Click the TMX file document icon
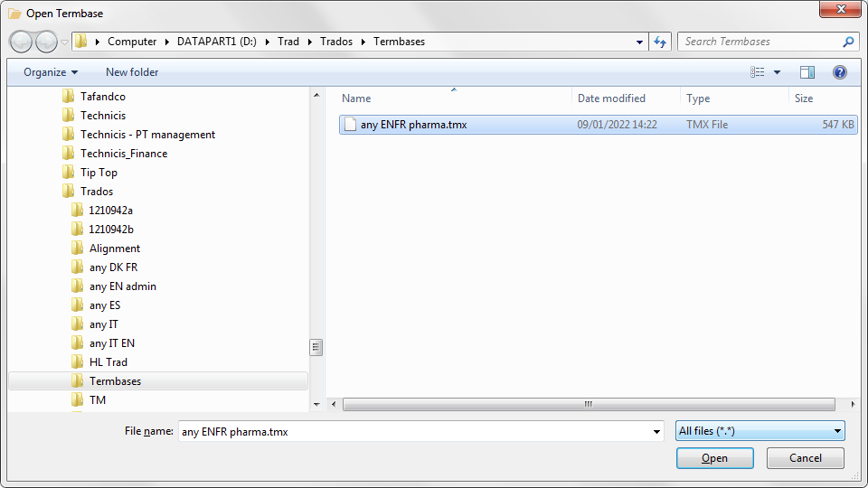This screenshot has width=868, height=488. [350, 125]
